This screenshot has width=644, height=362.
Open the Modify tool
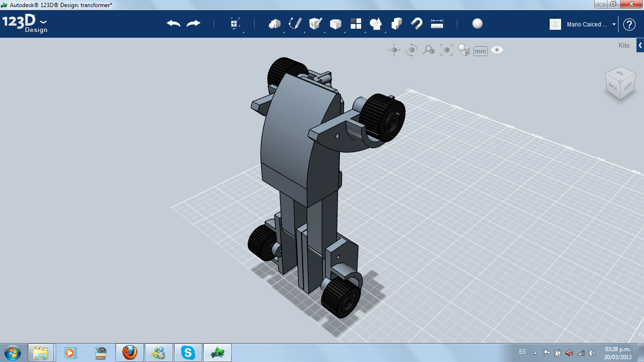click(x=335, y=24)
